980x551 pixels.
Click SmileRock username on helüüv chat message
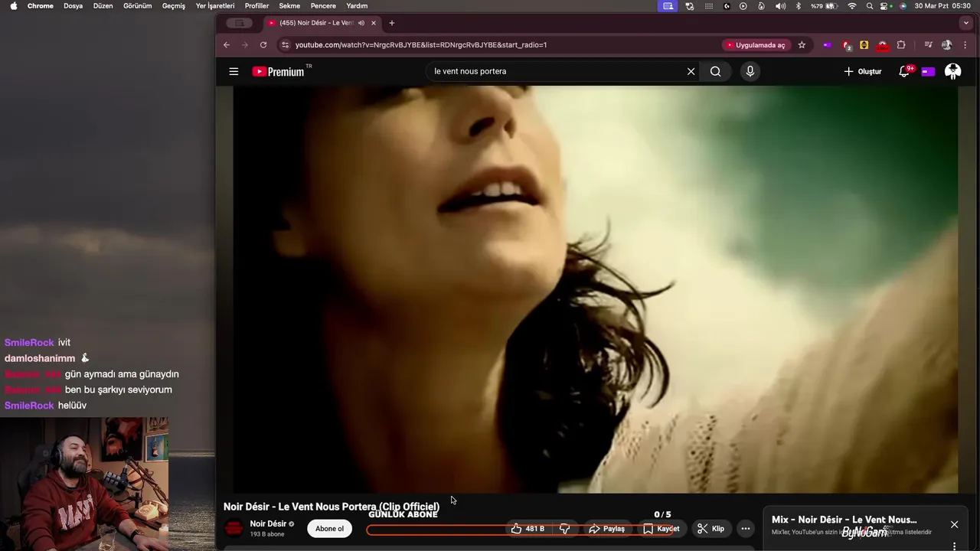point(29,406)
